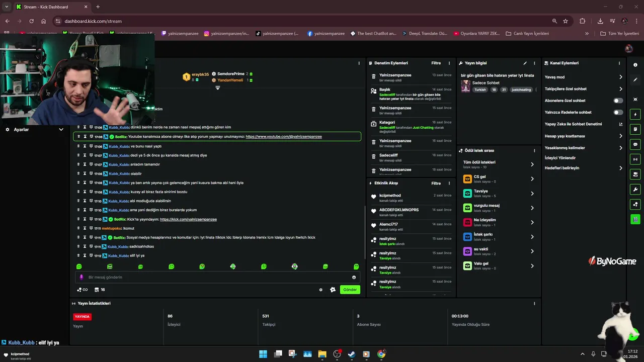Viewport: 644px width, 362px height.
Task: Click İzleyici Yönlendir option
Action: (560, 158)
